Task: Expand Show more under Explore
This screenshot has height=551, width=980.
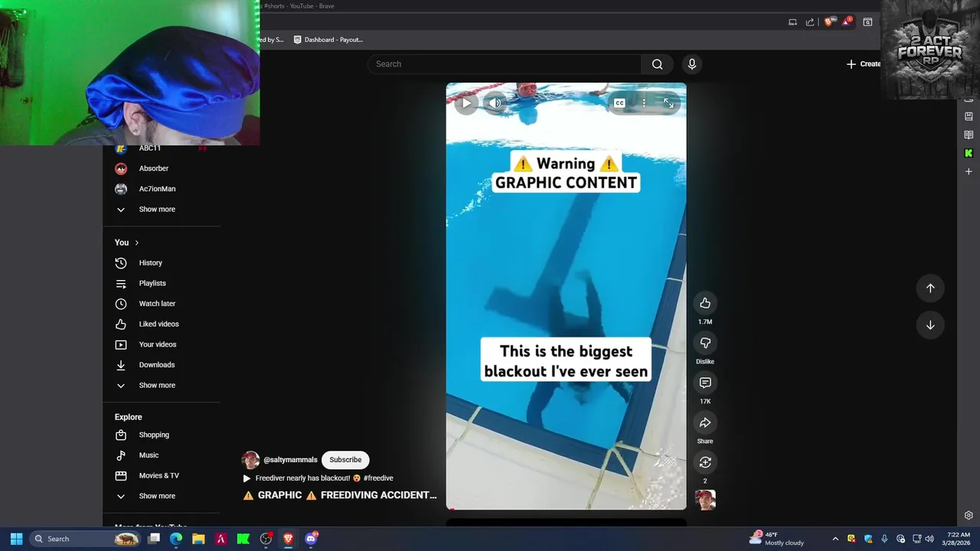Action: tap(162, 496)
